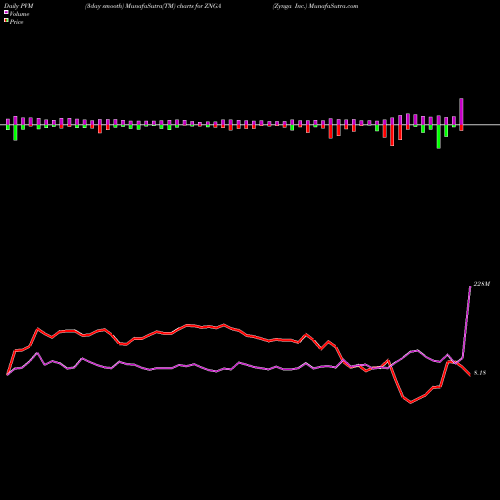Click the purple Volume legend swatch
This screenshot has height=500, width=500.
[6, 12]
